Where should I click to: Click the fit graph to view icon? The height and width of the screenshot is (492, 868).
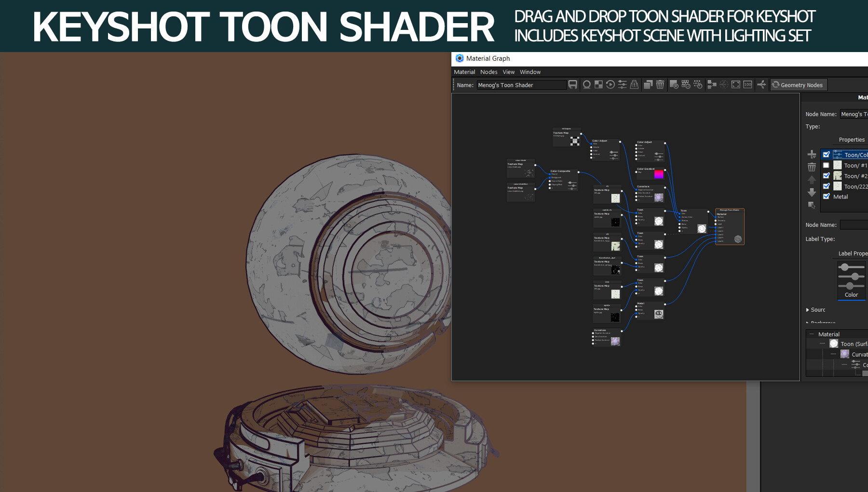[735, 85]
